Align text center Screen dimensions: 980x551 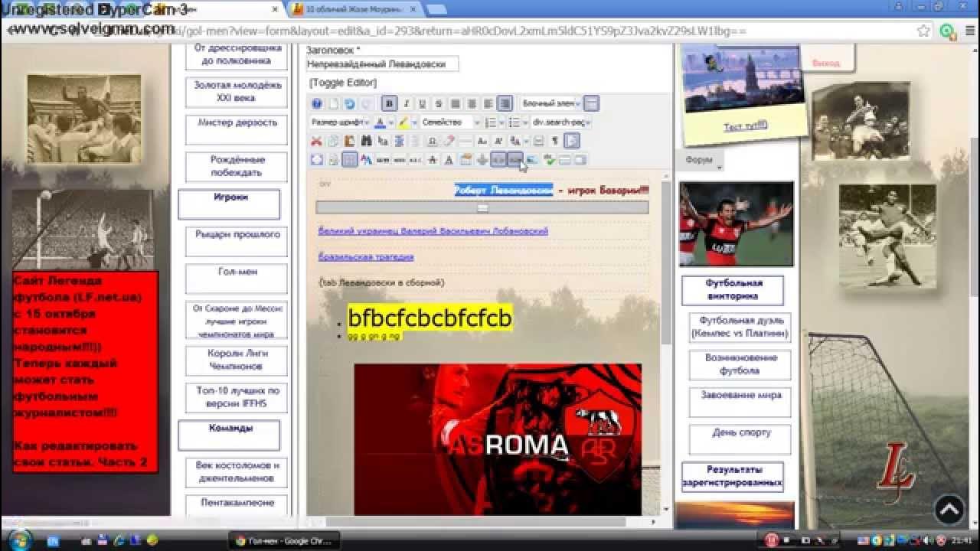point(472,103)
